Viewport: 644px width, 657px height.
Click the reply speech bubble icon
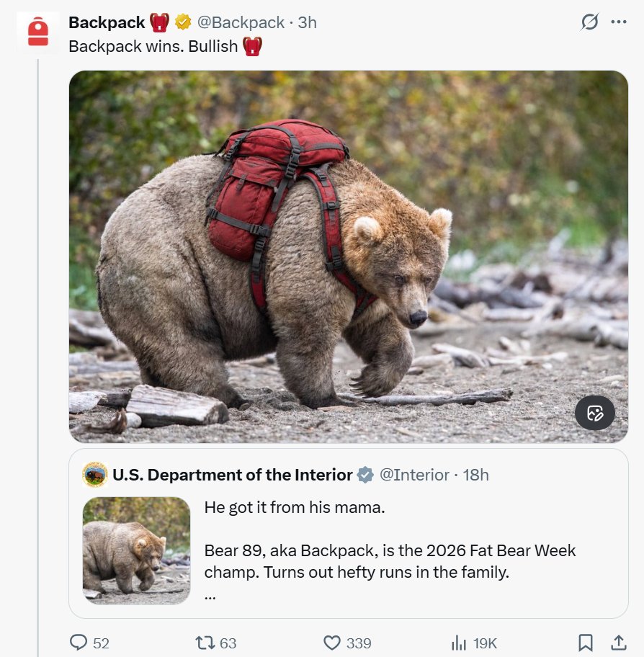point(79,643)
